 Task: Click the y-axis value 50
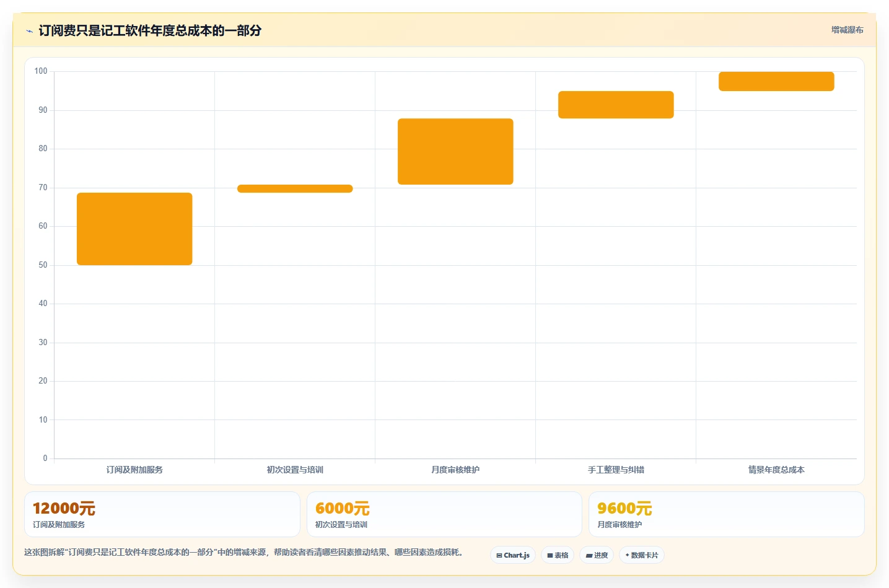(43, 265)
